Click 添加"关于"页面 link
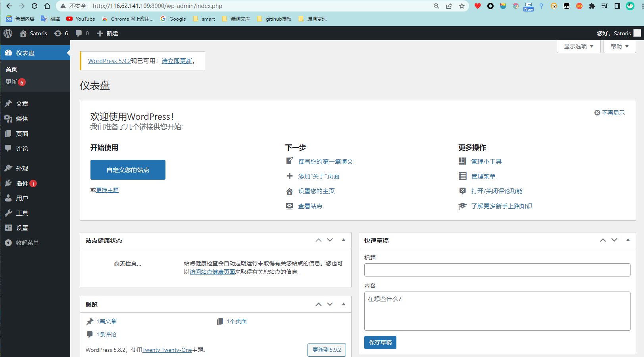This screenshot has height=357, width=644. click(319, 176)
